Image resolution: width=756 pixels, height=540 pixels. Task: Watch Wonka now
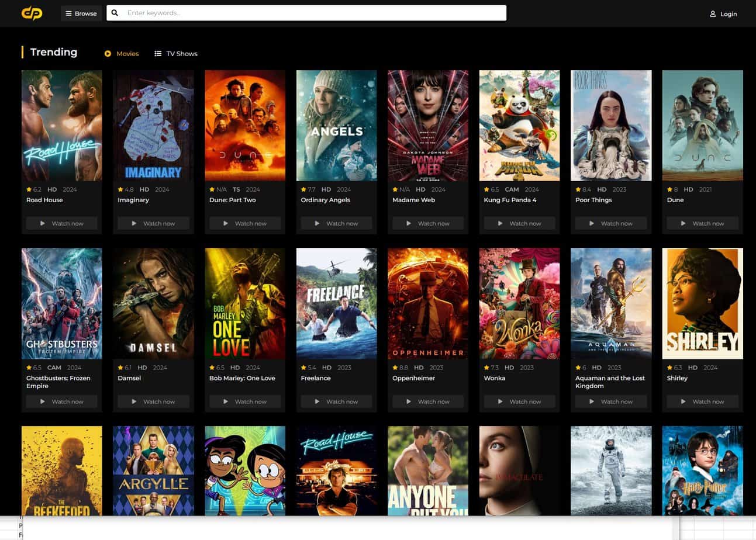pyautogui.click(x=519, y=401)
